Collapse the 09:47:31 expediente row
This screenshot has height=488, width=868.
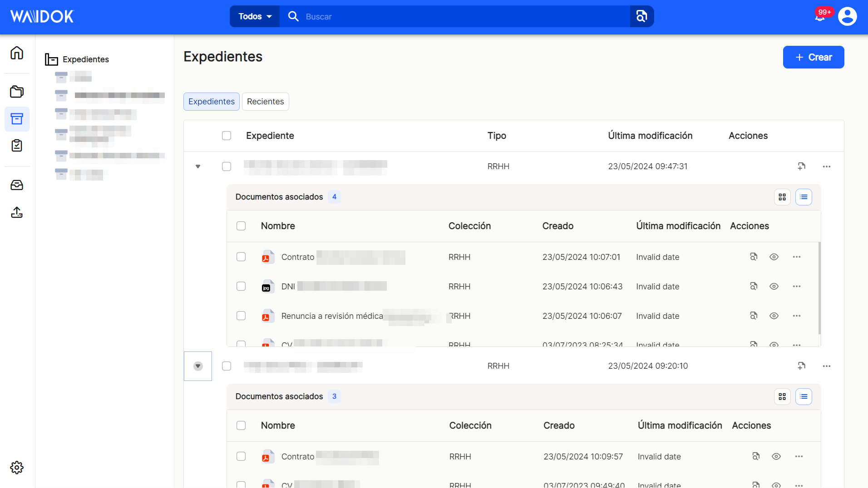198,166
